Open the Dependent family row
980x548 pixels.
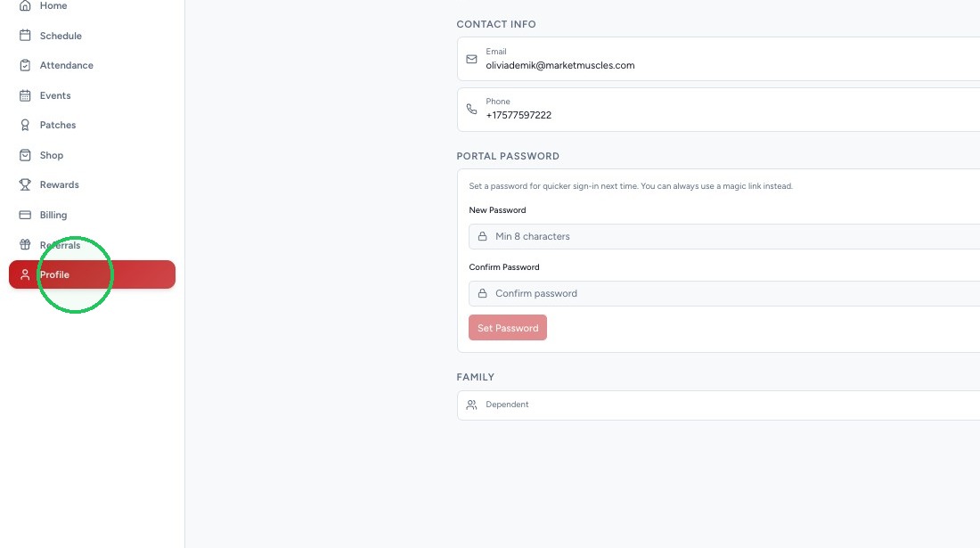pyautogui.click(x=719, y=405)
